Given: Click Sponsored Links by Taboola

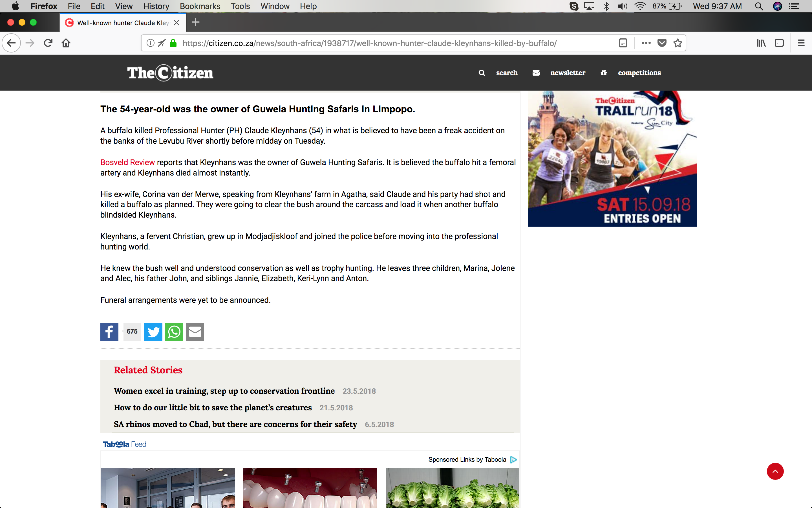Looking at the screenshot, I should tap(467, 459).
